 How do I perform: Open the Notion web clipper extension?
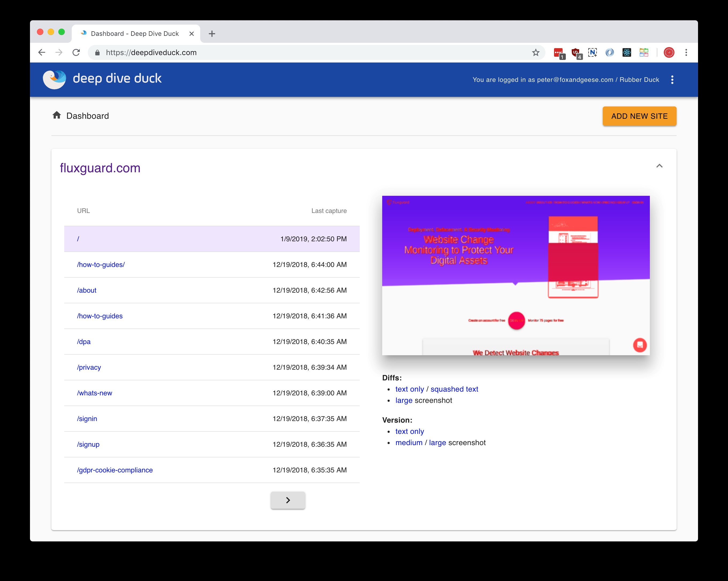coord(593,52)
